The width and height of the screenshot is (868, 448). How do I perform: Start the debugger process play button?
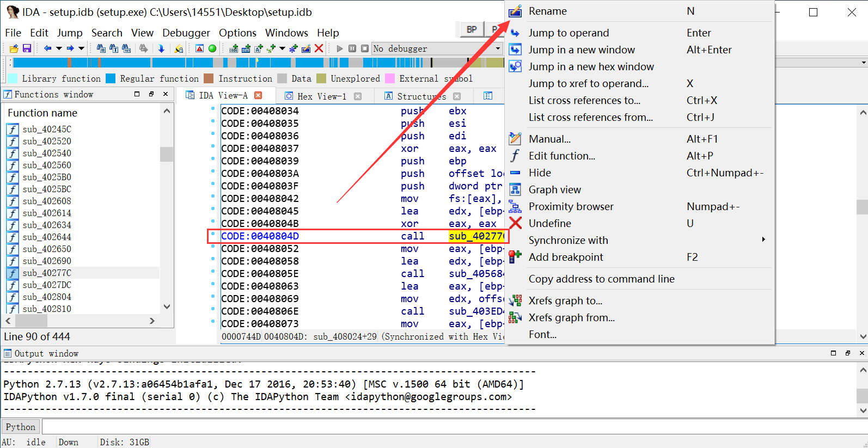(x=340, y=48)
